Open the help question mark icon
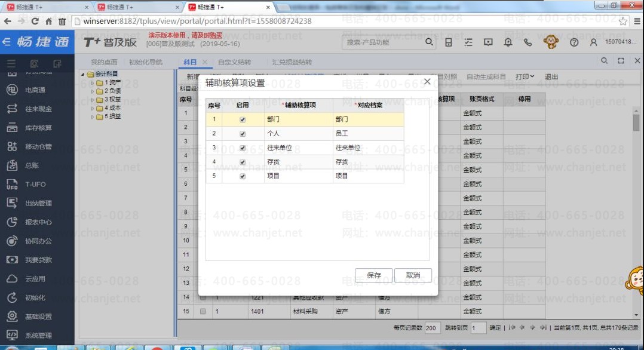This screenshot has height=350, width=644. point(574,42)
